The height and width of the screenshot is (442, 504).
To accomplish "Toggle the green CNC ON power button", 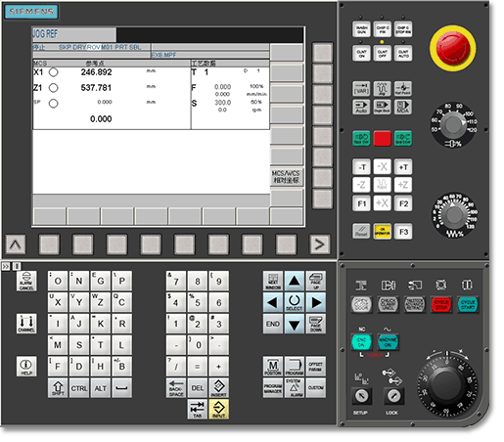I will coord(361,342).
